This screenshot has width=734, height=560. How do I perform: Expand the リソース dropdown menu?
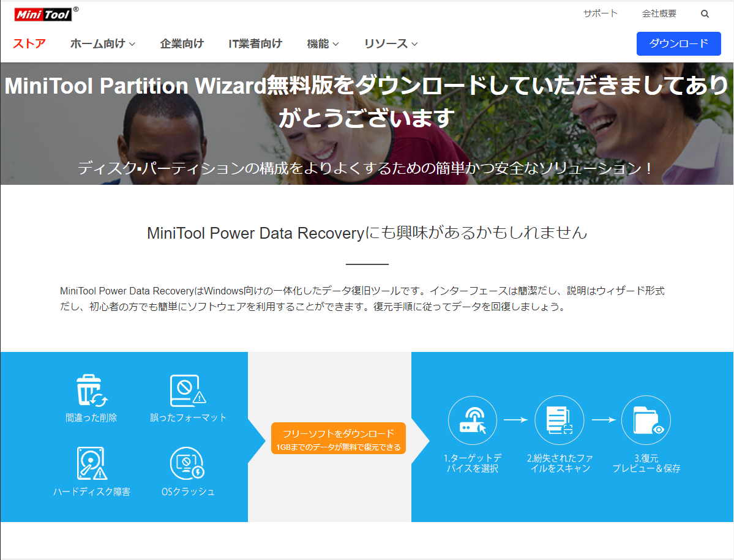391,43
